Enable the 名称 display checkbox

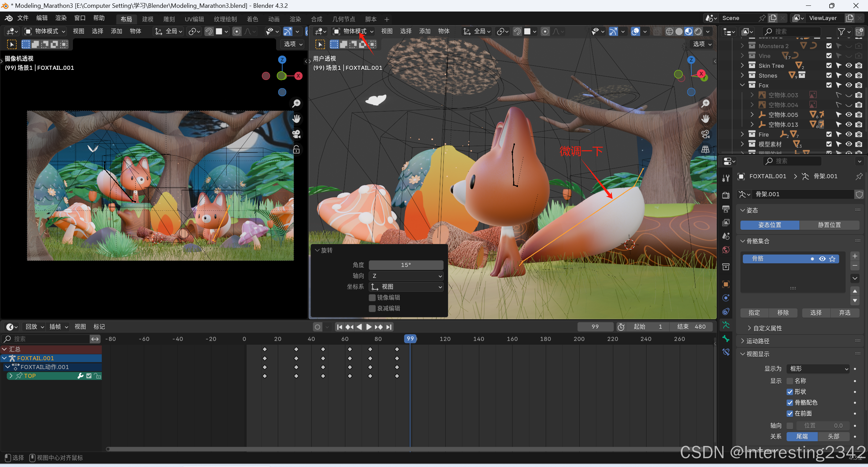coord(790,381)
